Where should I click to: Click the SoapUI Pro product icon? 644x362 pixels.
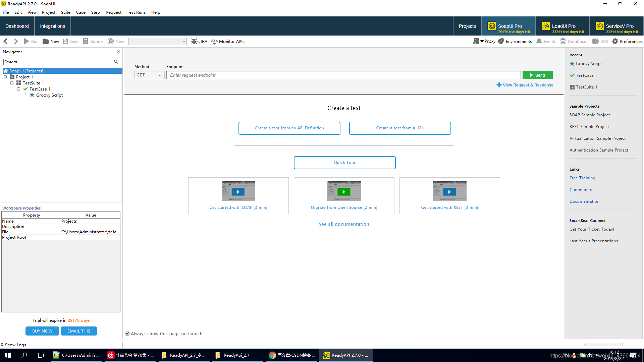point(492,26)
